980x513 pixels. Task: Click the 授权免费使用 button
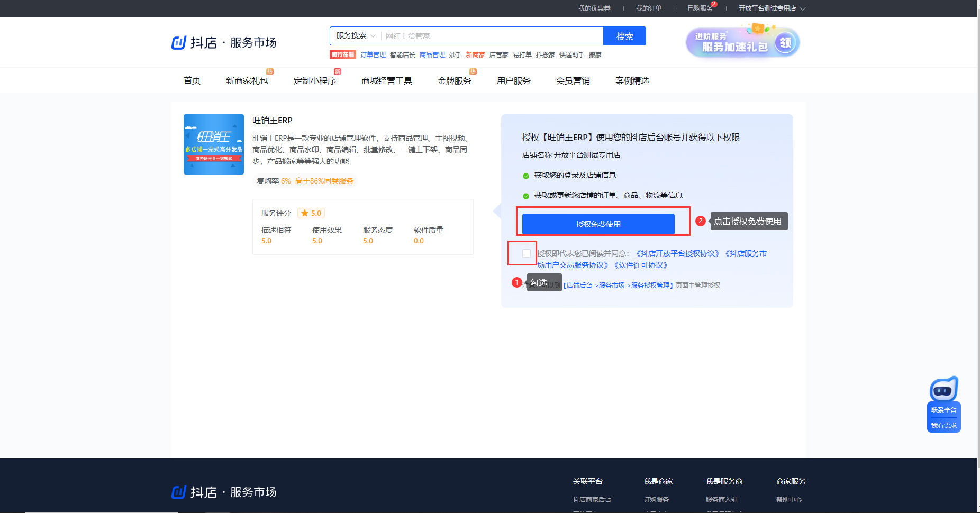598,224
